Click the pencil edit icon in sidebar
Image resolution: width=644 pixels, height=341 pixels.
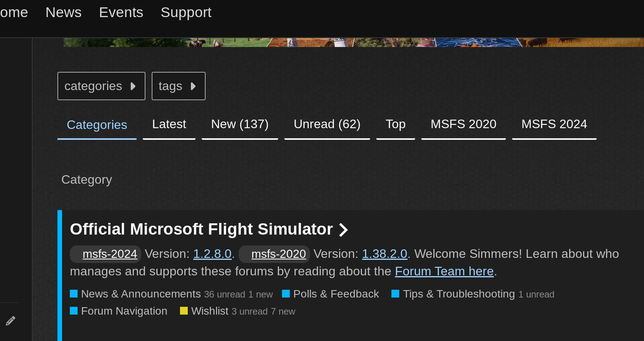point(10,320)
